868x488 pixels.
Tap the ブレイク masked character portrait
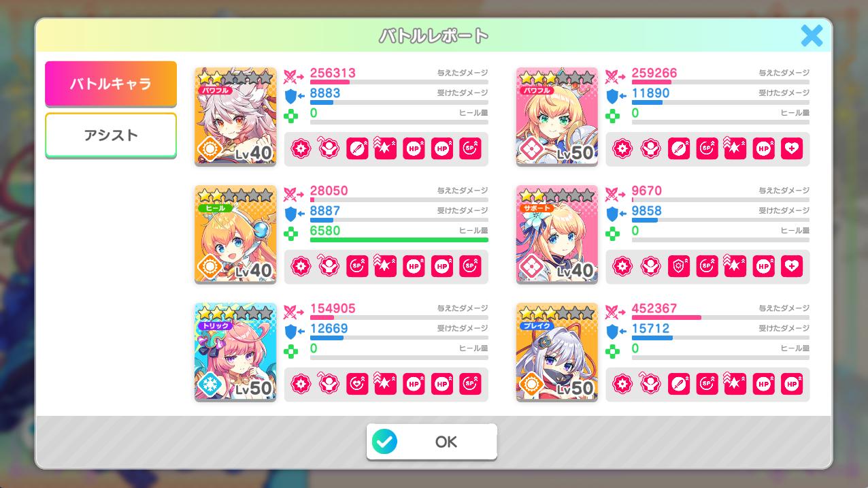click(557, 352)
